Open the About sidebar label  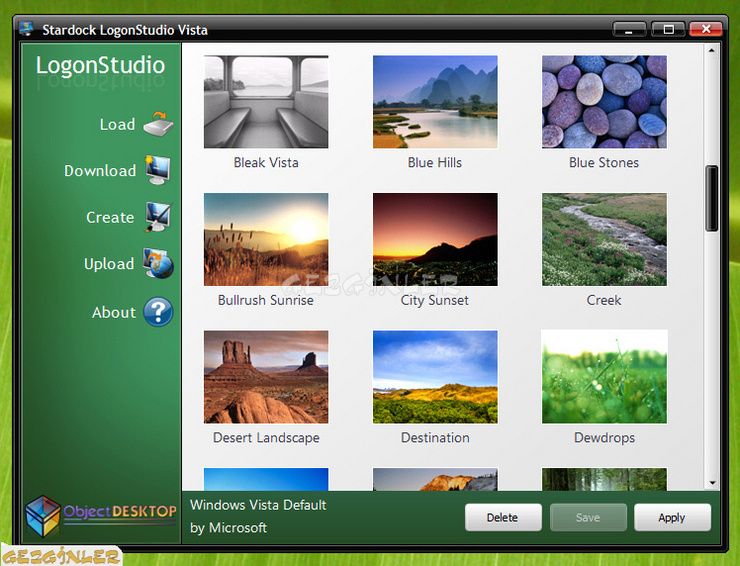point(114,313)
